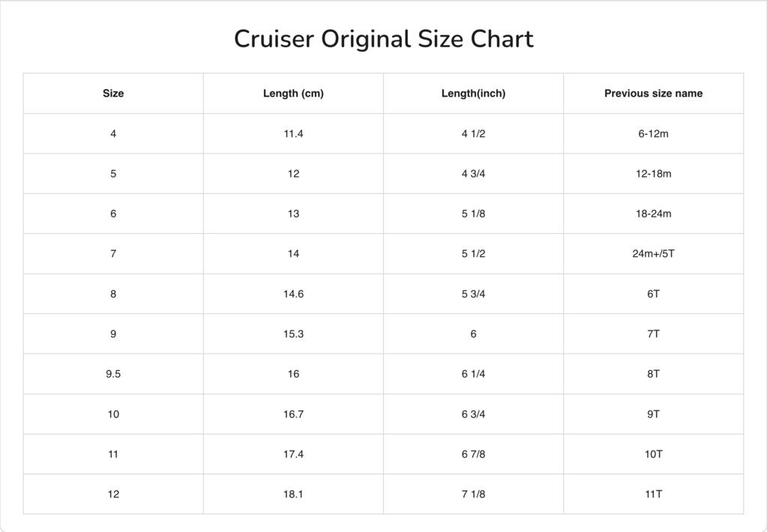
Task: Select the 10T previous size cell
Action: (x=653, y=454)
